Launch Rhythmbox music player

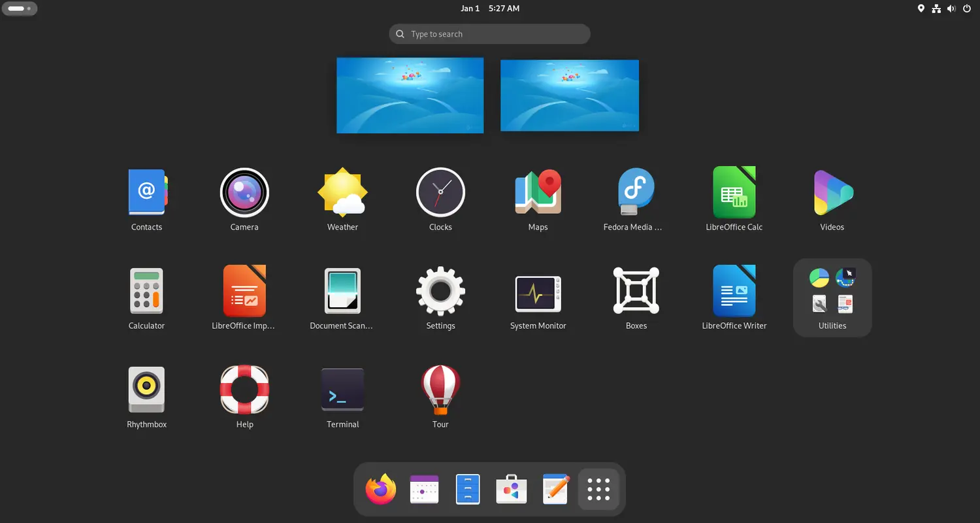(x=146, y=390)
